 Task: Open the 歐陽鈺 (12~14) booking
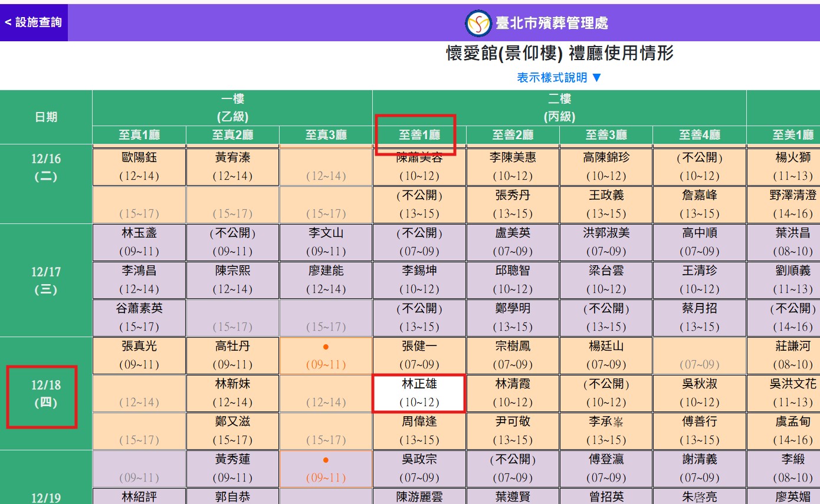point(139,167)
